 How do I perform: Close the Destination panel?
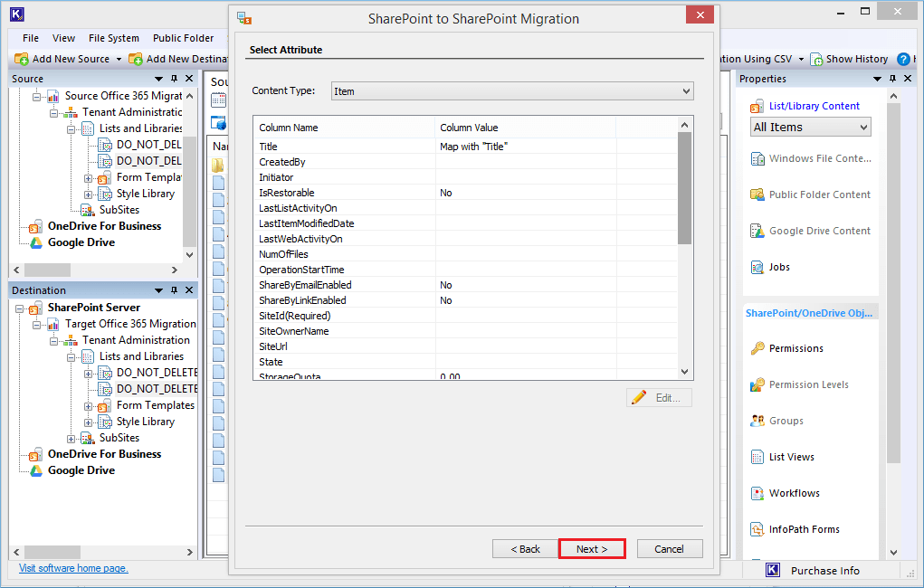click(189, 289)
